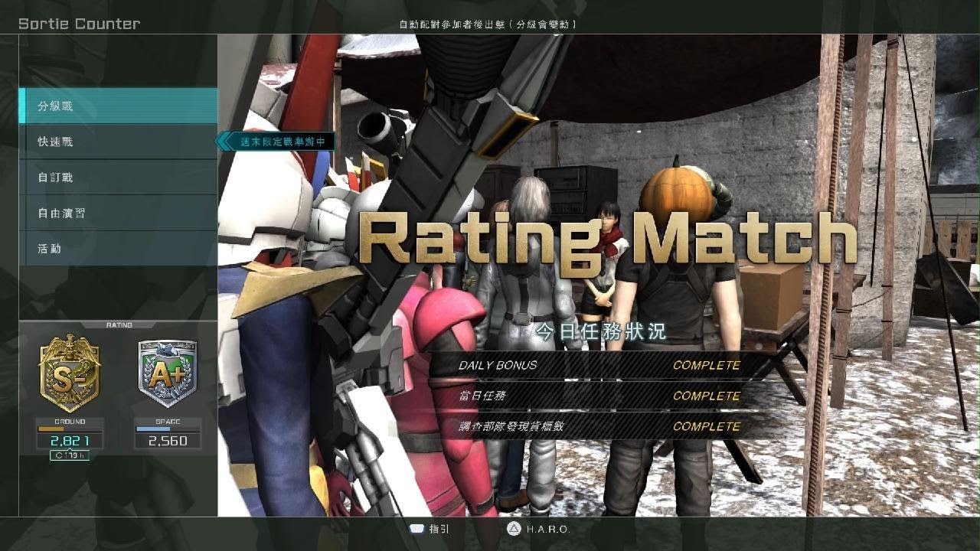980x551 pixels.
Task: Click the silver A+ space rating badge
Action: [167, 374]
